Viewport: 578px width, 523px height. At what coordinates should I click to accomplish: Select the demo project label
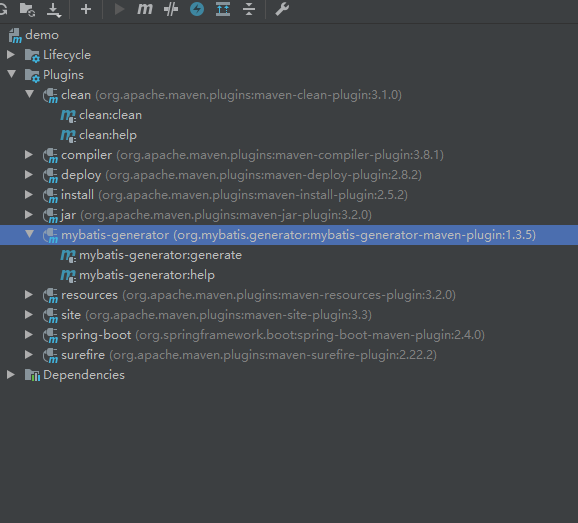tap(42, 35)
